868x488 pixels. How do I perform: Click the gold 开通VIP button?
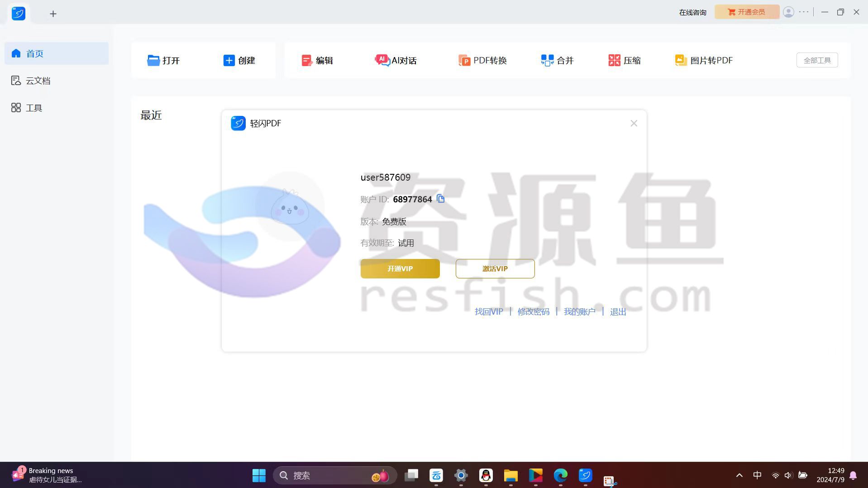(x=400, y=268)
